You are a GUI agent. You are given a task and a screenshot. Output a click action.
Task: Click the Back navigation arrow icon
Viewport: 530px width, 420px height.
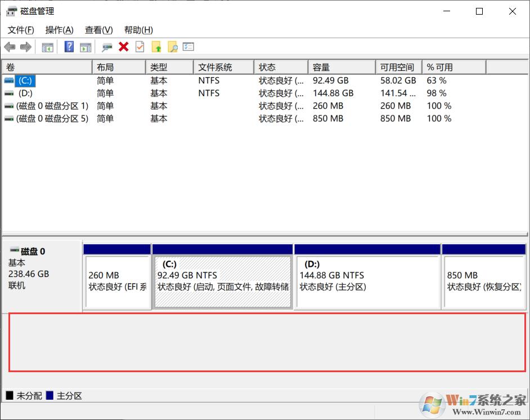tap(10, 47)
